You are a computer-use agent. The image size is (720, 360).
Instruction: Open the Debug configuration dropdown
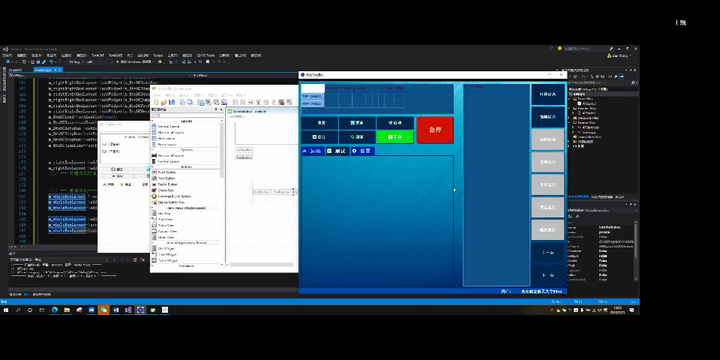77,62
